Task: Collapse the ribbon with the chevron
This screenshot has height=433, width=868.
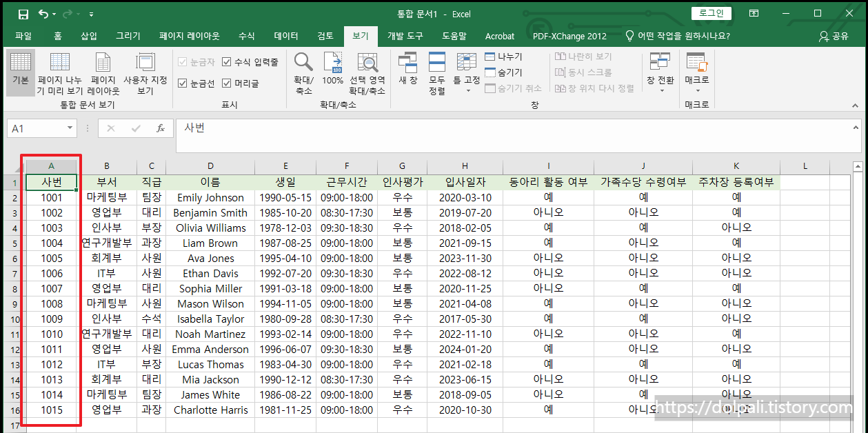Action: [x=856, y=105]
